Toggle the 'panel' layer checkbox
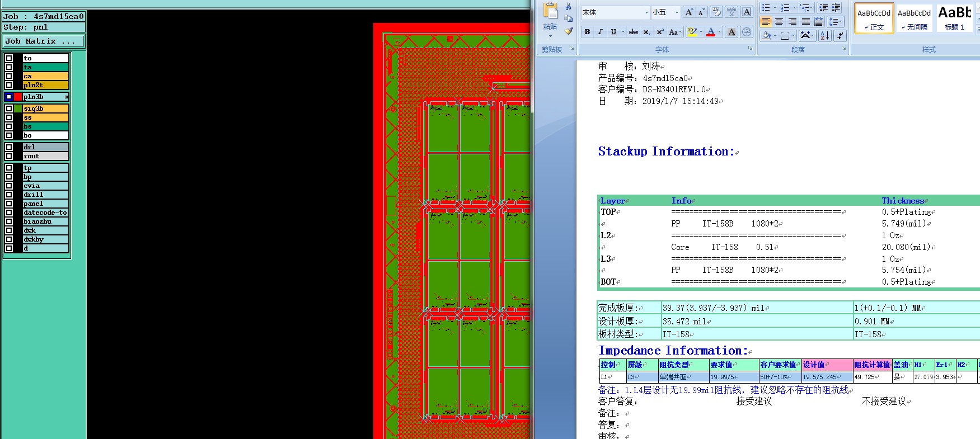This screenshot has width=980, height=439. pyautogui.click(x=9, y=204)
